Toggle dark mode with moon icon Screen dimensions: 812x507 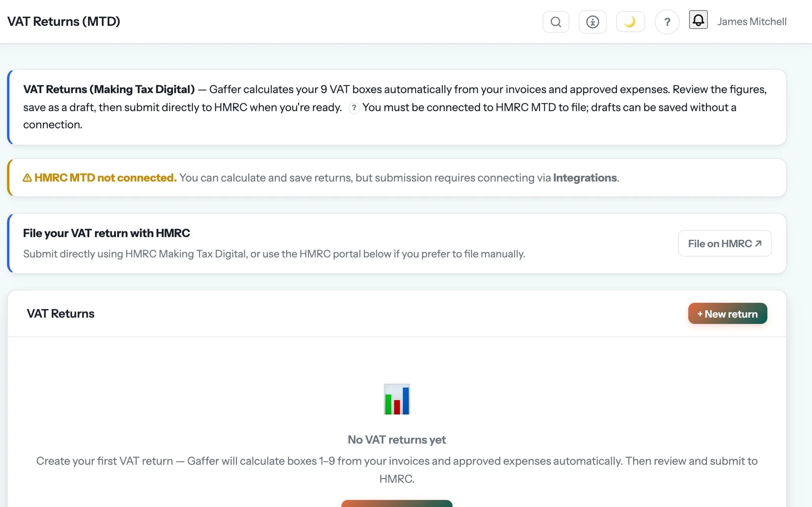click(630, 22)
